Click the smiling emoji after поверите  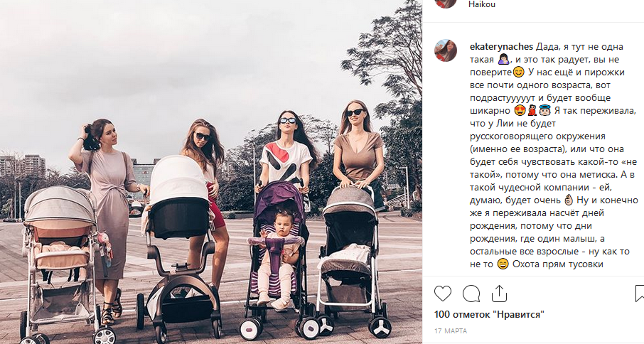coord(519,72)
